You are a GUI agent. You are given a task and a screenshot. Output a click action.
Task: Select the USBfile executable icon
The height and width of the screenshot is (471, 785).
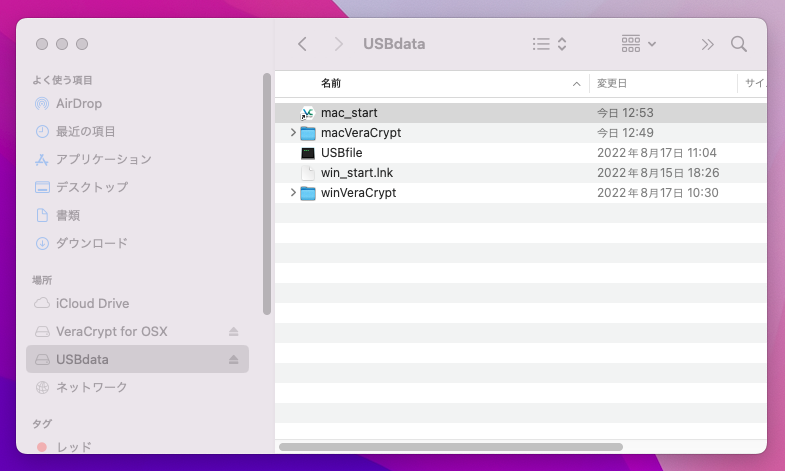tap(308, 153)
